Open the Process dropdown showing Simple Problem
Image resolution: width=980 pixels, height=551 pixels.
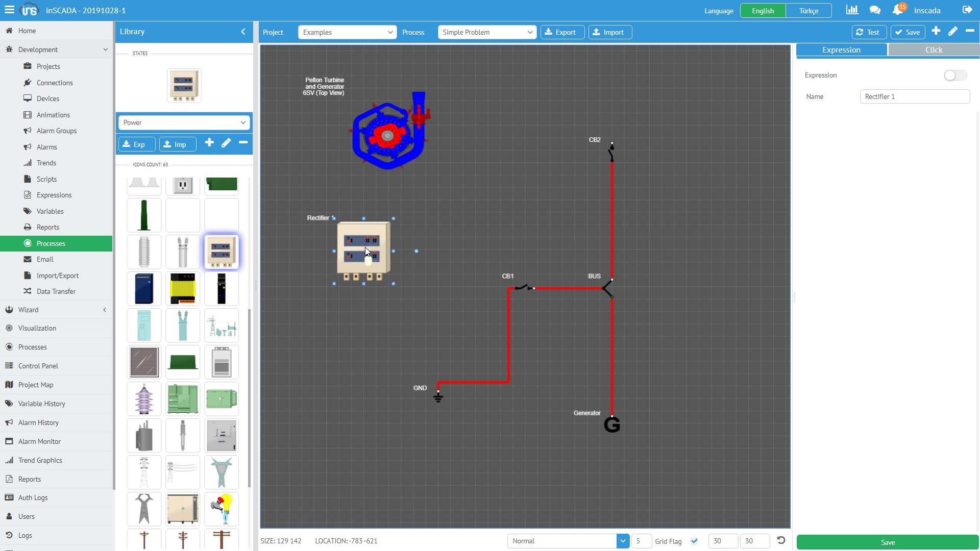[x=487, y=32]
